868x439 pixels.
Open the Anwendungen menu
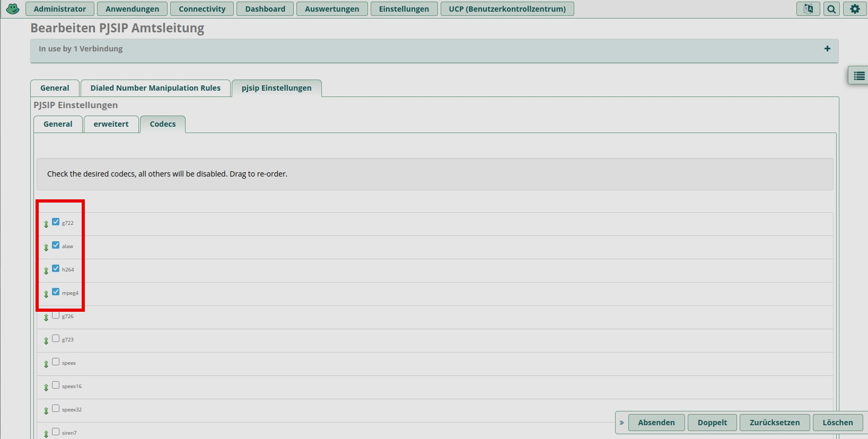132,9
